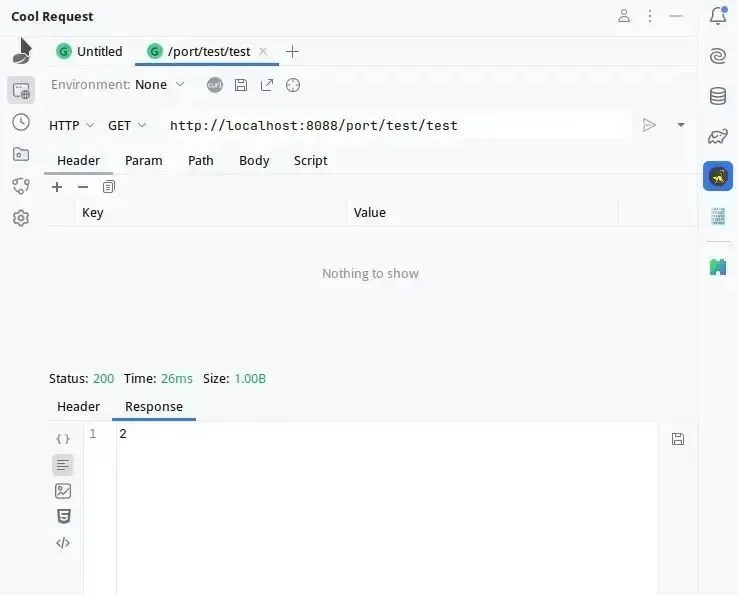Add a new request tab
The width and height of the screenshot is (738, 595).
[x=292, y=51]
